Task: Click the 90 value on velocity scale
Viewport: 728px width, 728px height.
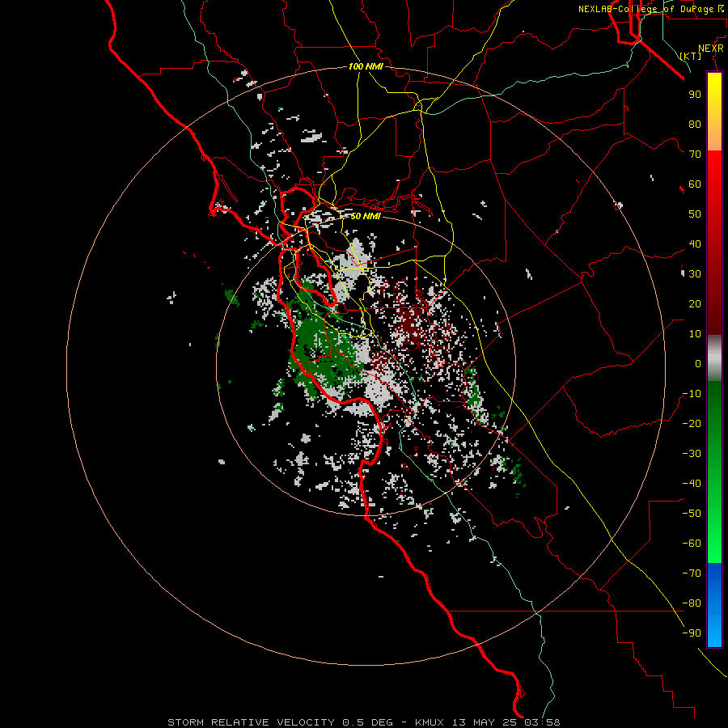Action: click(x=695, y=95)
